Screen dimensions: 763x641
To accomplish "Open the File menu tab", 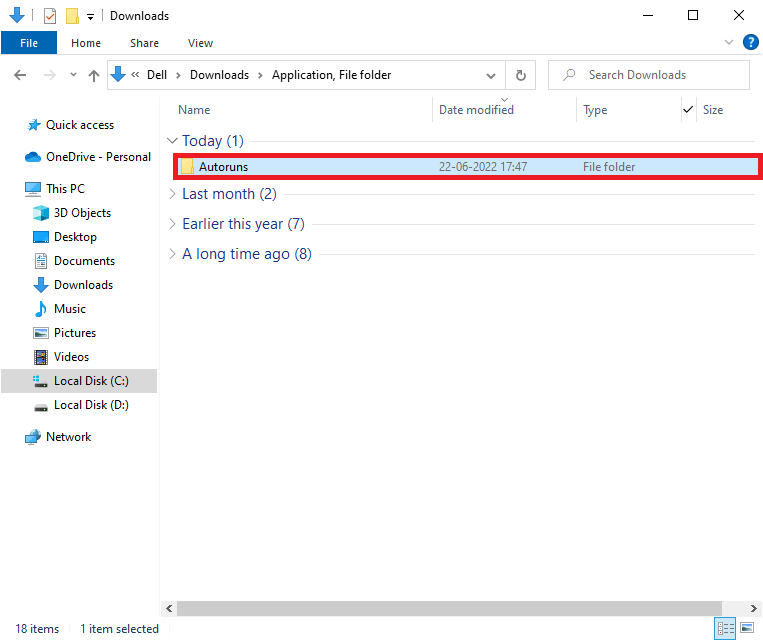I will coord(29,43).
